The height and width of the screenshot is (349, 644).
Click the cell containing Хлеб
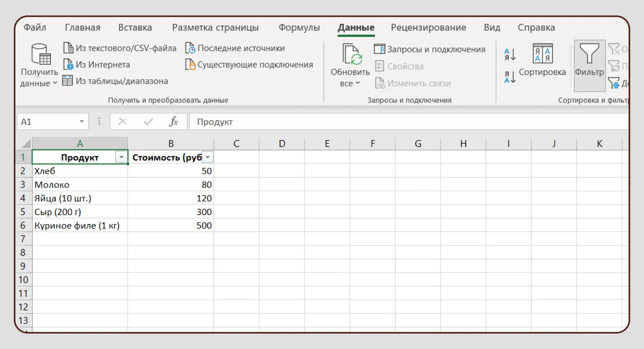coord(80,171)
